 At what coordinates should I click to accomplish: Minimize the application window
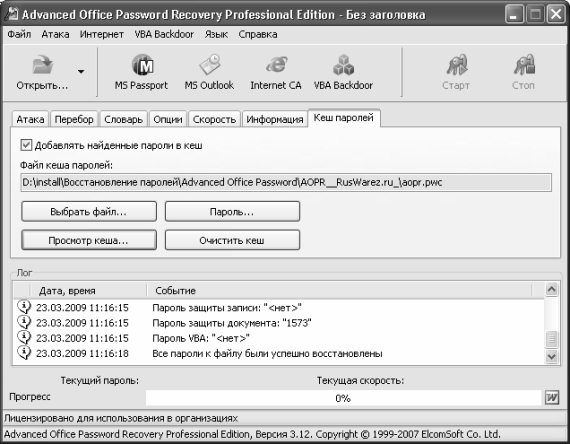tap(514, 15)
